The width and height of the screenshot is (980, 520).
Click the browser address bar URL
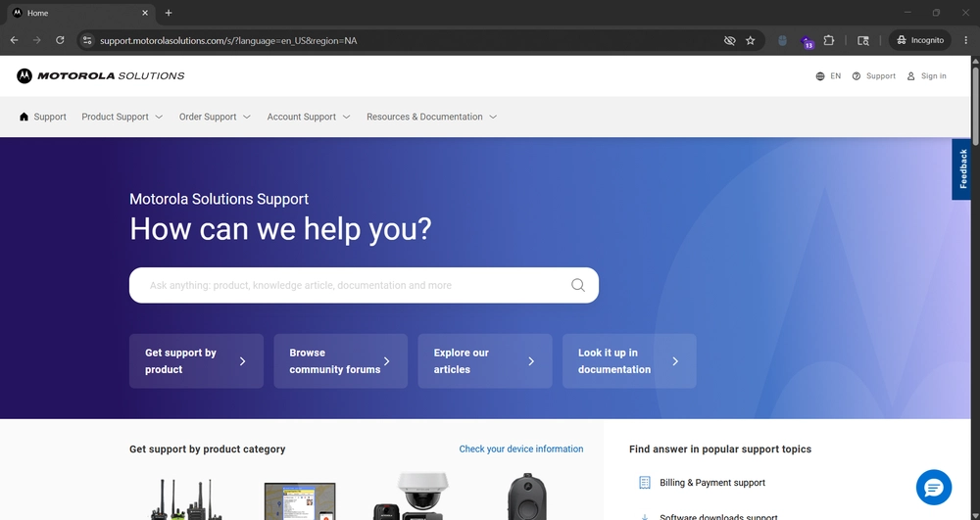tap(228, 40)
